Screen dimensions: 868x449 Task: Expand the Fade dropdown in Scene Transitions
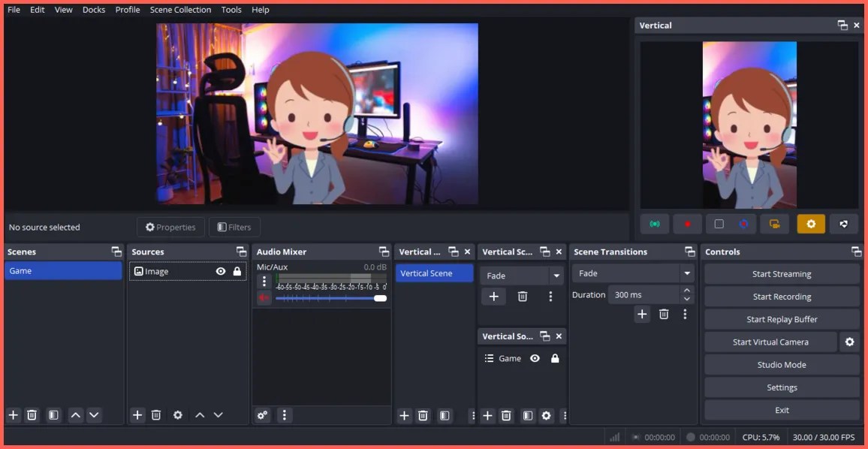(686, 274)
